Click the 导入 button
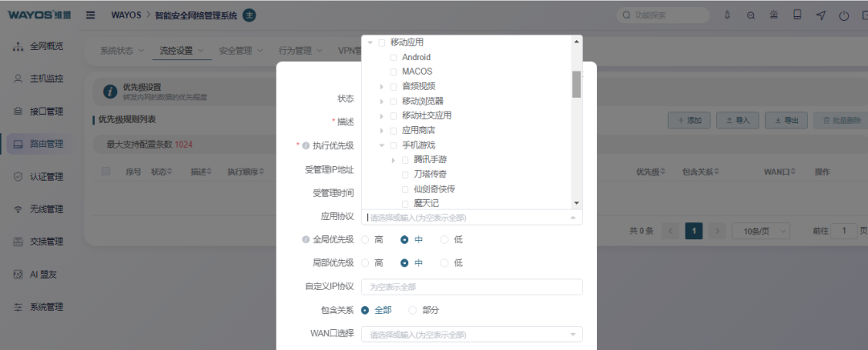868x350 pixels. point(737,120)
